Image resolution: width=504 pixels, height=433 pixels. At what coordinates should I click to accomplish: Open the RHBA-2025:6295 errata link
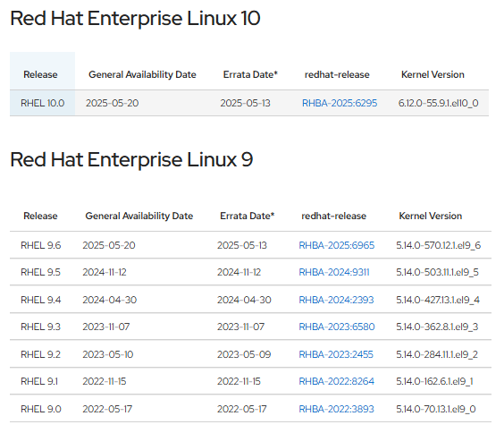click(x=340, y=103)
